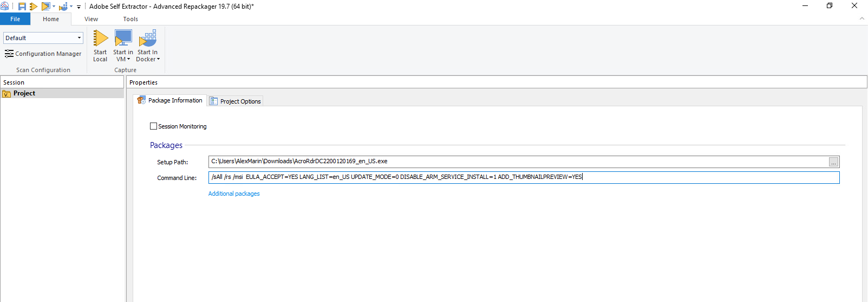Click inside the Command Line field
The width and height of the screenshot is (868, 302).
pos(524,177)
